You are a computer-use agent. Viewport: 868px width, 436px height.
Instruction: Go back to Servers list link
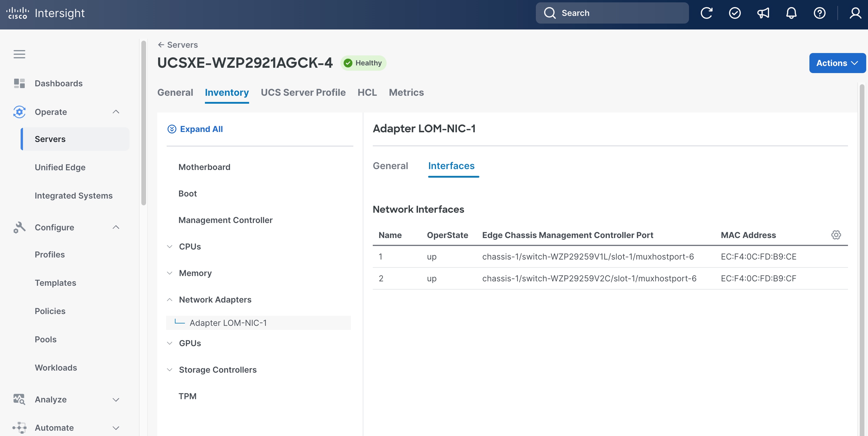(182, 44)
